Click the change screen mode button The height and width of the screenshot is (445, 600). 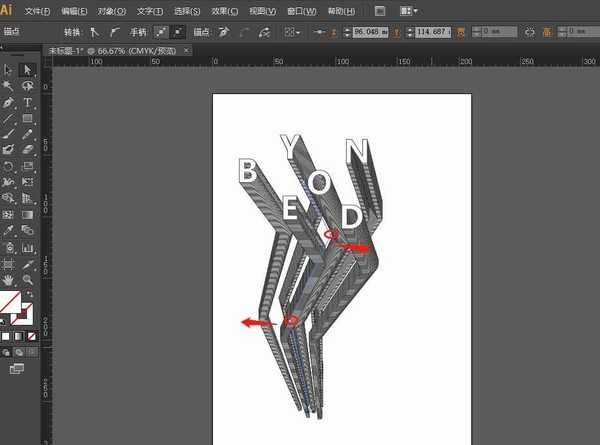16,370
